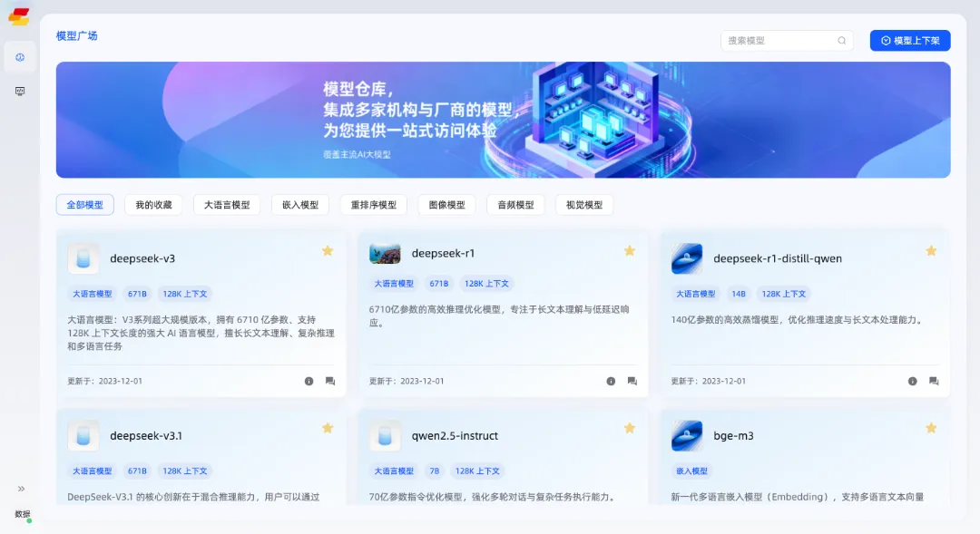Screen dimensions: 980x534
Task: Click 671B tag on deepseek-r1 card
Action: coord(439,284)
